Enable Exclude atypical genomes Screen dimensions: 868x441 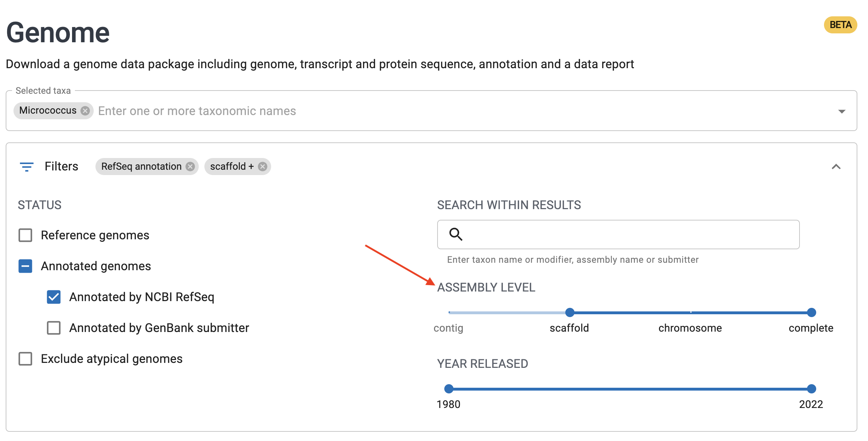(x=25, y=359)
